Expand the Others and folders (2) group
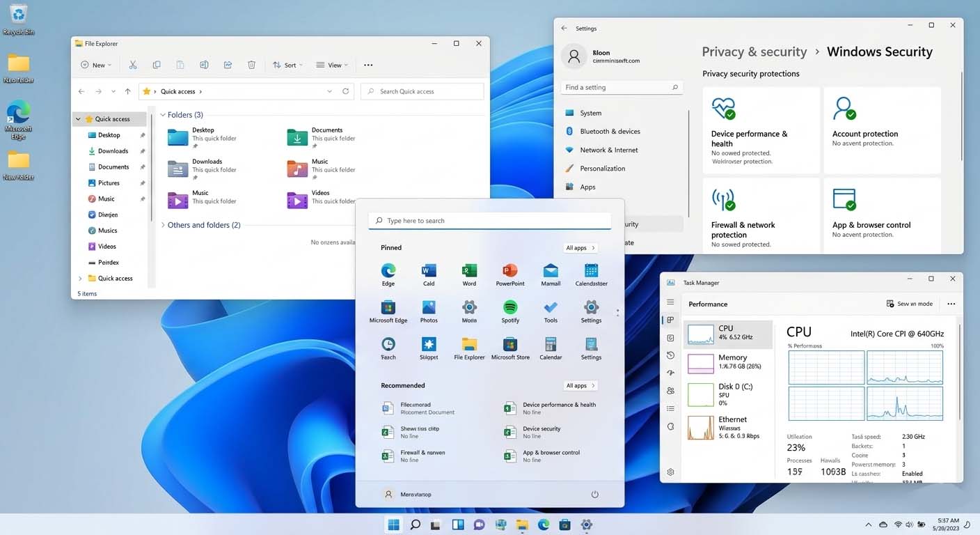Image resolution: width=980 pixels, height=535 pixels. pyautogui.click(x=163, y=225)
